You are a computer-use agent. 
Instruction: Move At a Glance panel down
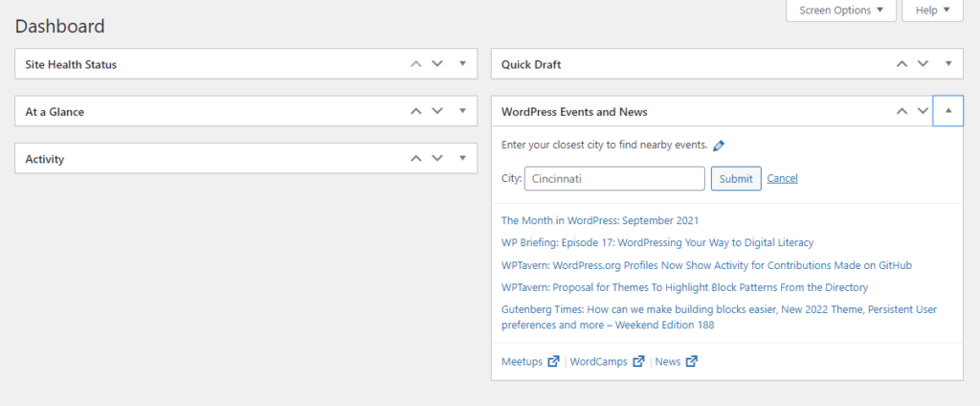click(x=436, y=111)
